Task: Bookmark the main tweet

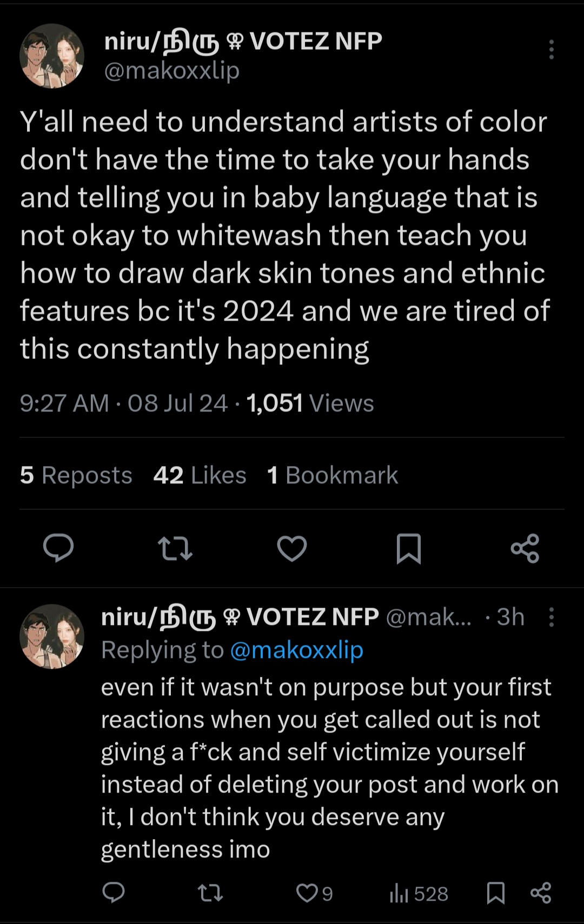Action: click(409, 548)
